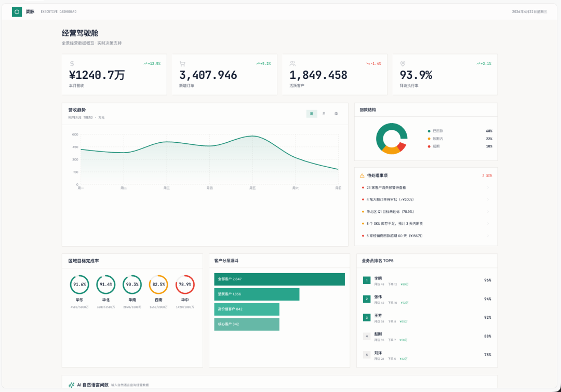The width and height of the screenshot is (561, 392).
Task: Click the cart icon on 新增订单 card
Action: click(x=182, y=64)
